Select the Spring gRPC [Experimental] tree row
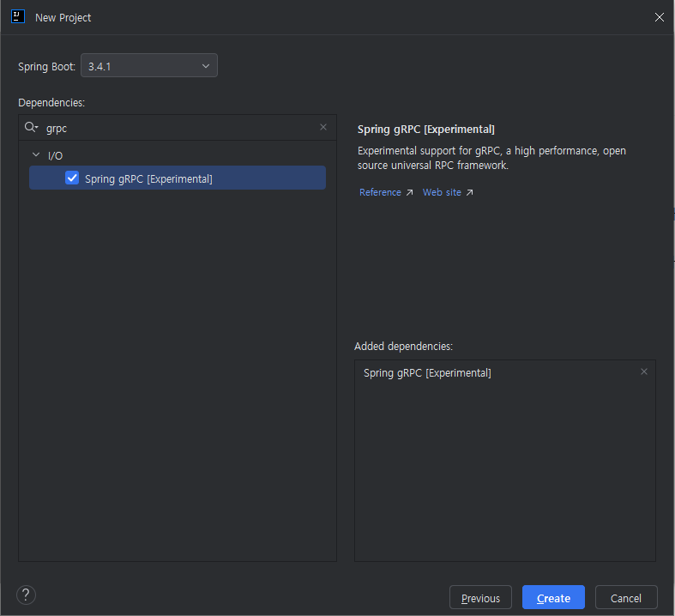Screen dimensions: 675x616 click(x=178, y=178)
